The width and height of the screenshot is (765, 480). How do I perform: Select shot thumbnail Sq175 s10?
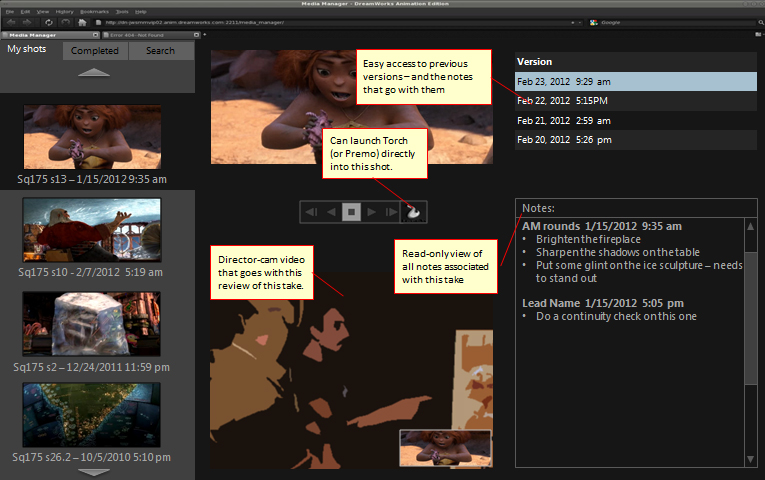pos(92,230)
